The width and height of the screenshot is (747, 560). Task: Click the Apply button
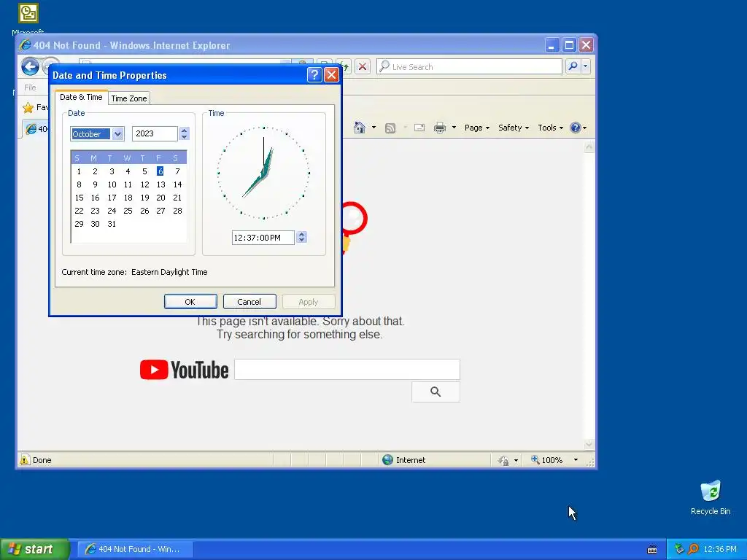pyautogui.click(x=309, y=302)
